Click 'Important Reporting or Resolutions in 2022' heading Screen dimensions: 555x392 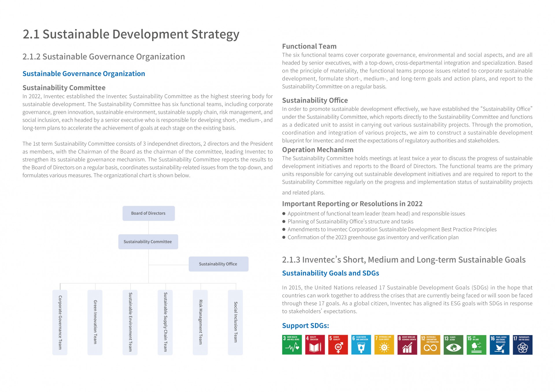click(x=352, y=204)
